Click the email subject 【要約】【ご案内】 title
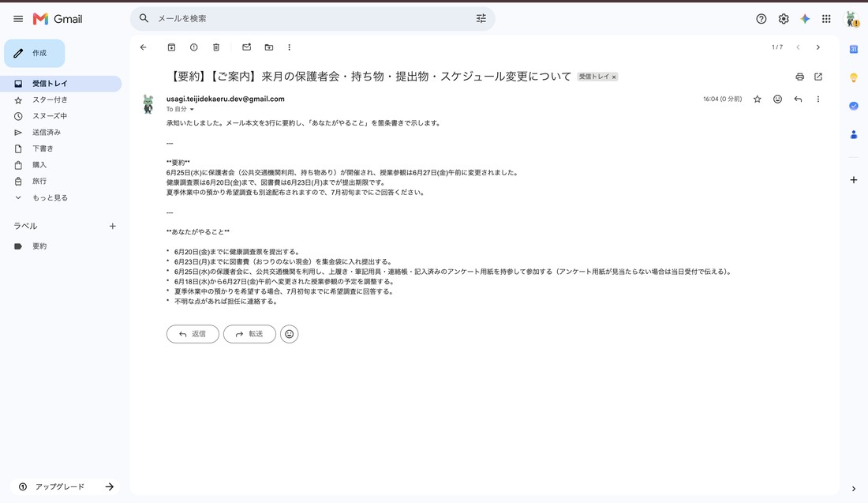This screenshot has width=868, height=503. click(369, 77)
